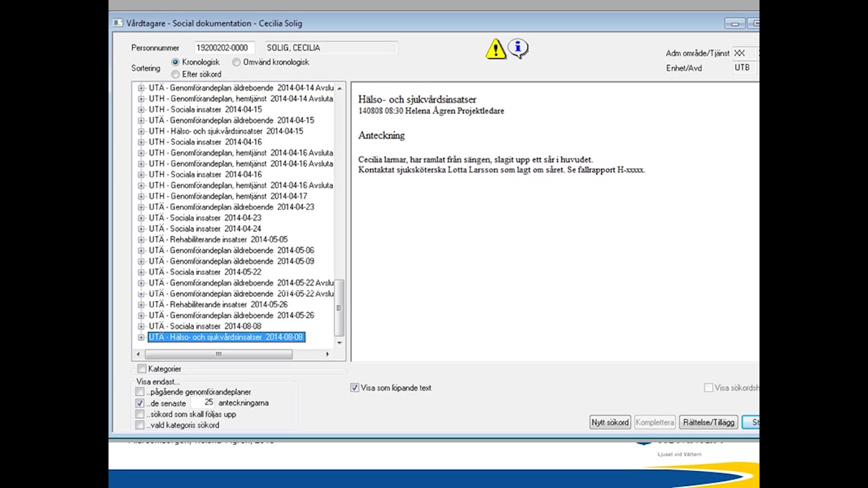Expand Sociala insatser 2014-04-15 tree node

click(141, 110)
